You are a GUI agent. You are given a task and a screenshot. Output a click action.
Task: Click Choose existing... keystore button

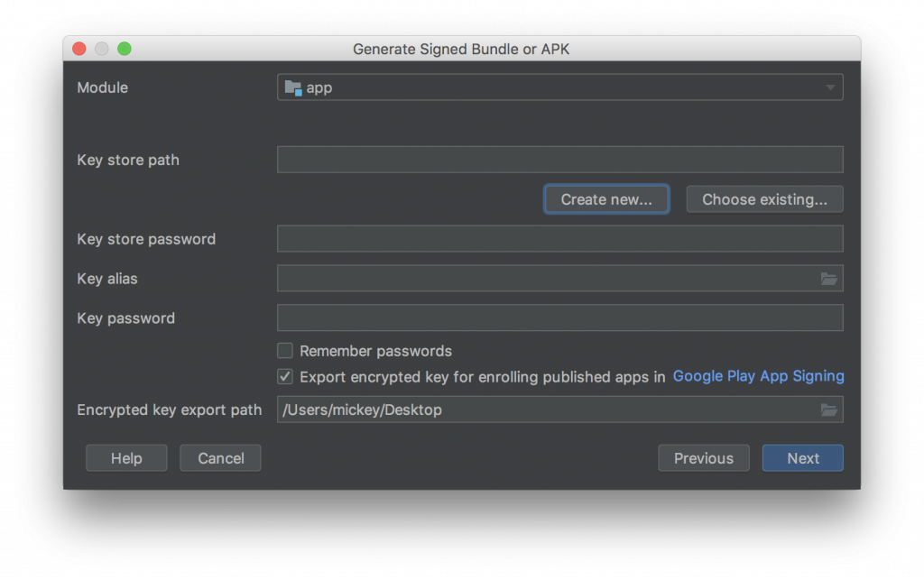[764, 199]
